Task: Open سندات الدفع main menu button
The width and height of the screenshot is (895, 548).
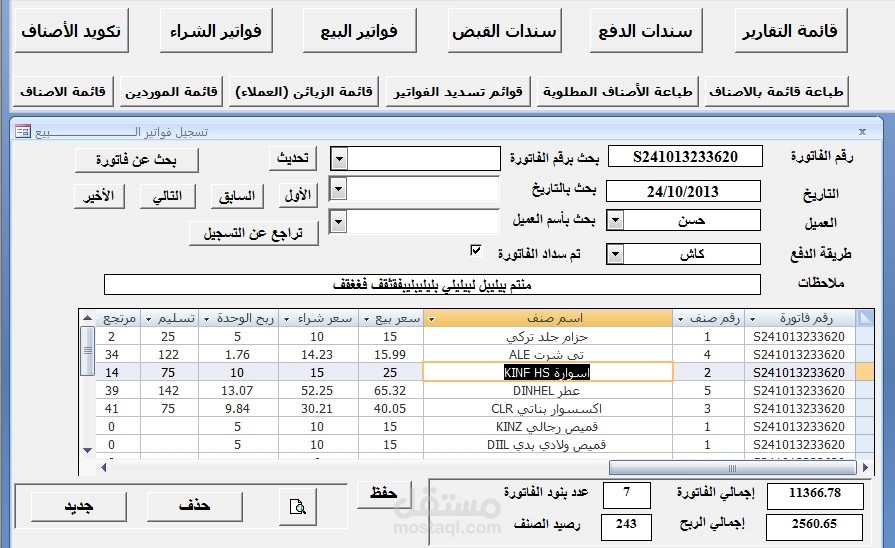Action: coord(646,31)
